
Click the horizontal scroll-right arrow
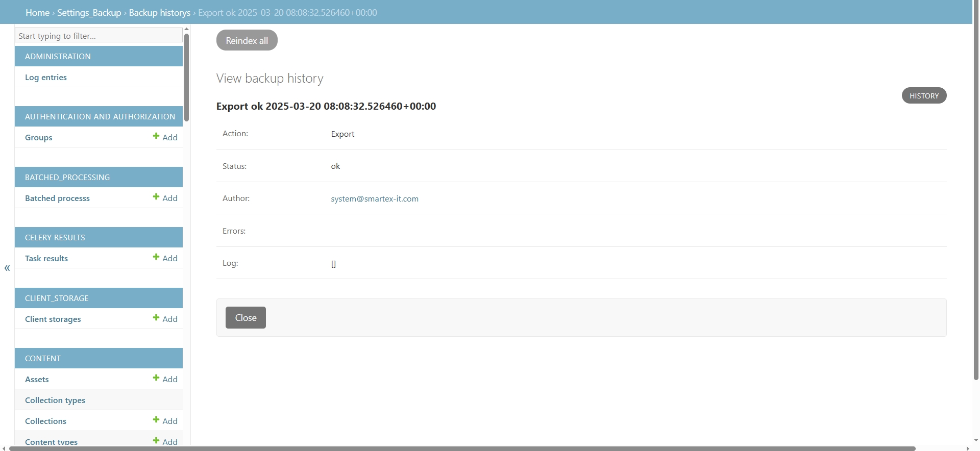968,448
